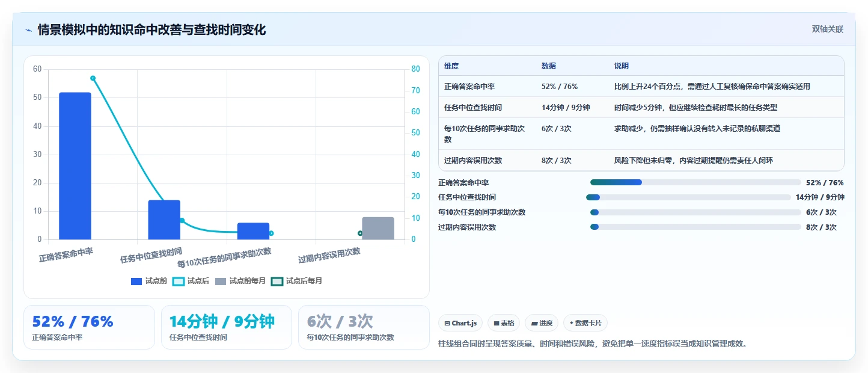868x373 pixels.
Task: Click the table cell 14分钟 / 9分钟
Action: (x=566, y=108)
